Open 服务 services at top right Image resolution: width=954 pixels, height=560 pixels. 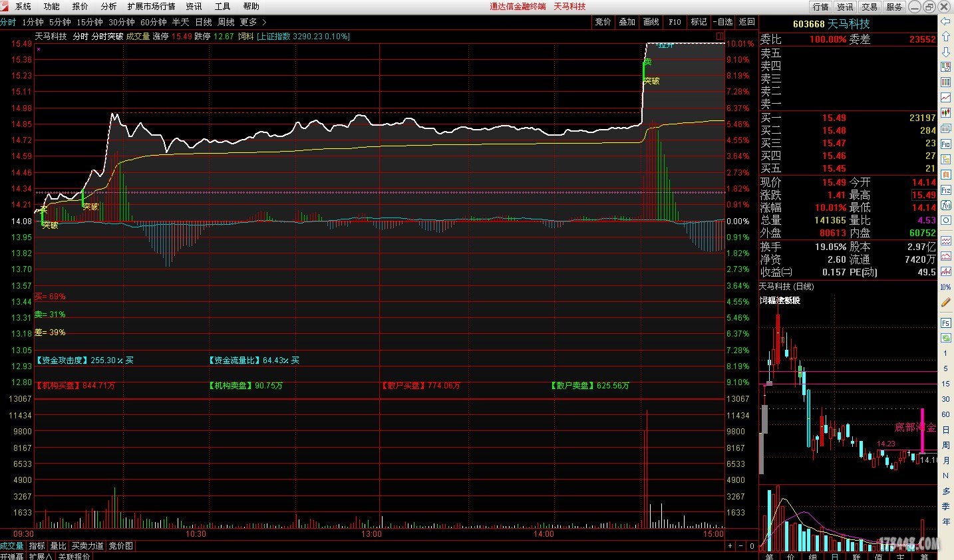click(x=894, y=7)
